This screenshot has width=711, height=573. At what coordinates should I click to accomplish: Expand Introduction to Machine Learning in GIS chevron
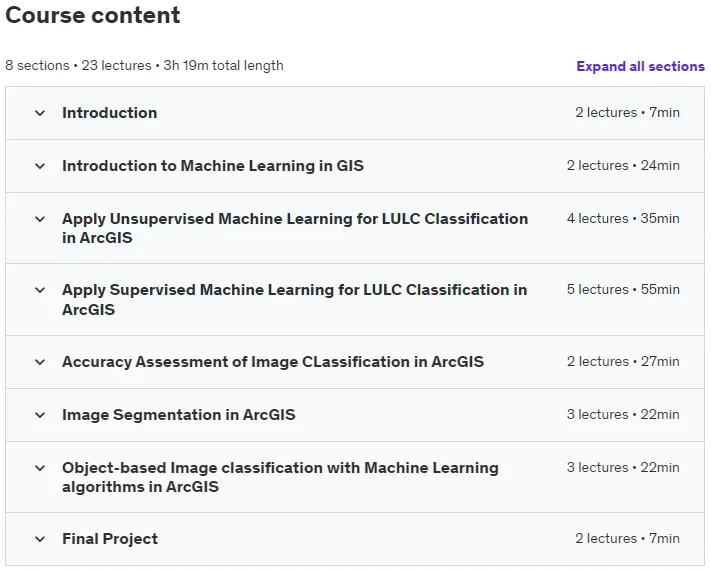40,166
